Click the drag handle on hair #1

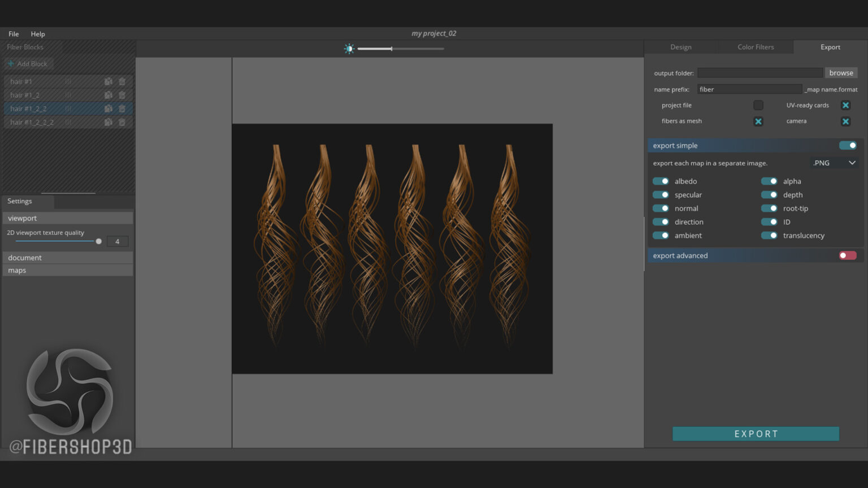(67, 81)
